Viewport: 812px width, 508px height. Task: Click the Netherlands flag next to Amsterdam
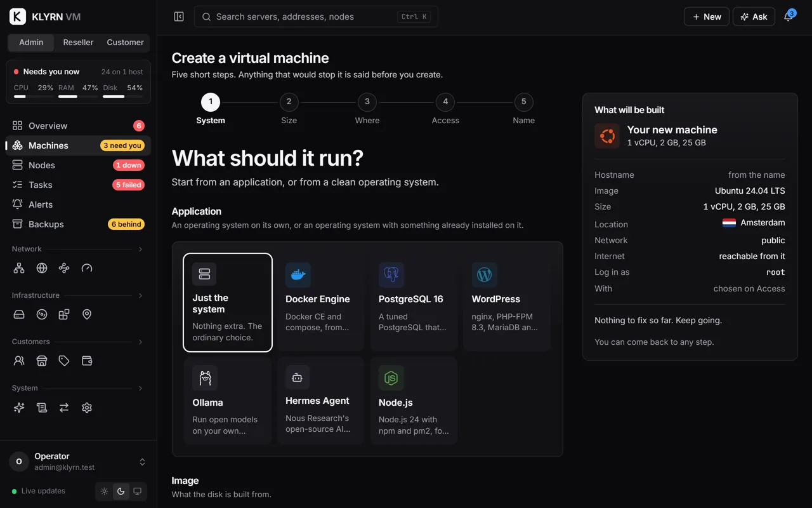click(729, 223)
